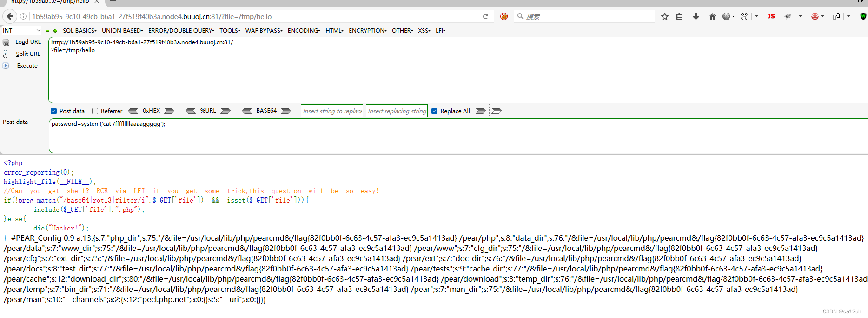Expand the SQL BASICS menu
The height and width of the screenshot is (318, 868).
(x=80, y=31)
